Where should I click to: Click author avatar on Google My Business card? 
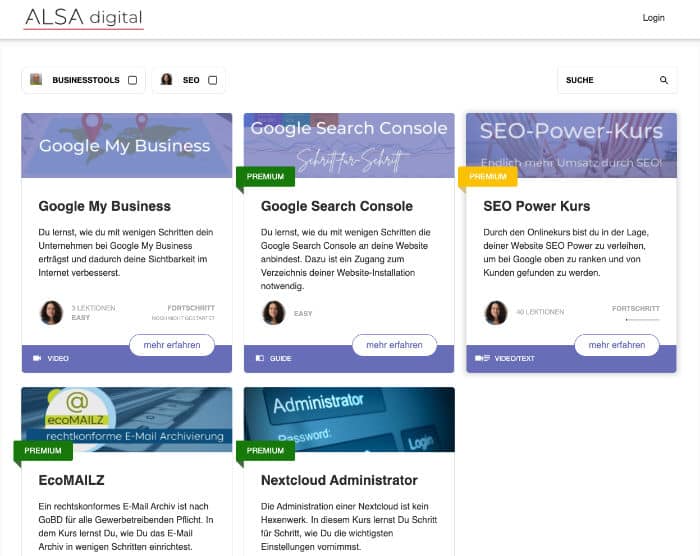tap(51, 312)
